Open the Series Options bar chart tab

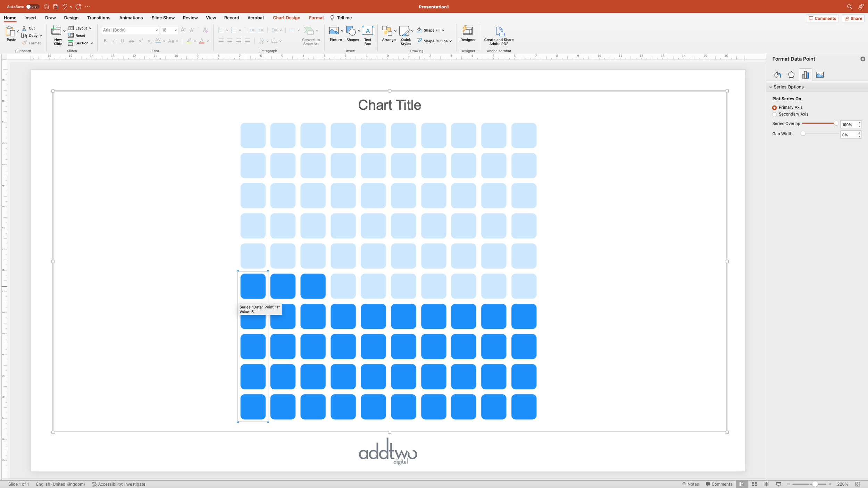(x=806, y=75)
